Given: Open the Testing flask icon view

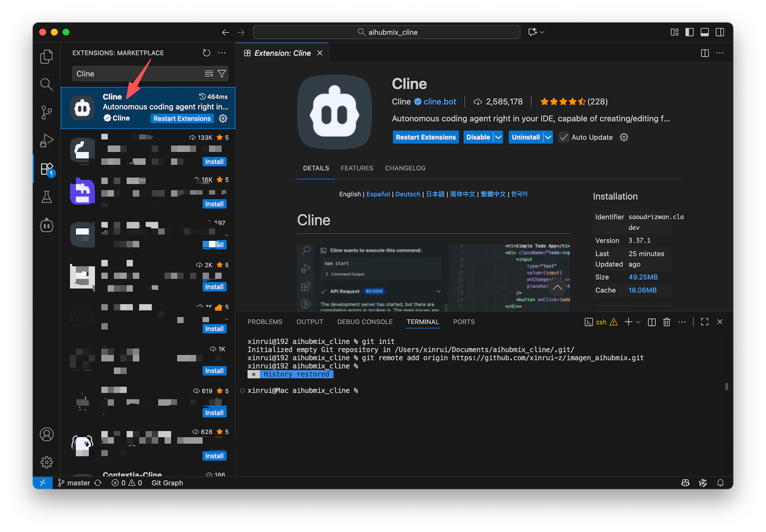Looking at the screenshot, I should point(46,197).
